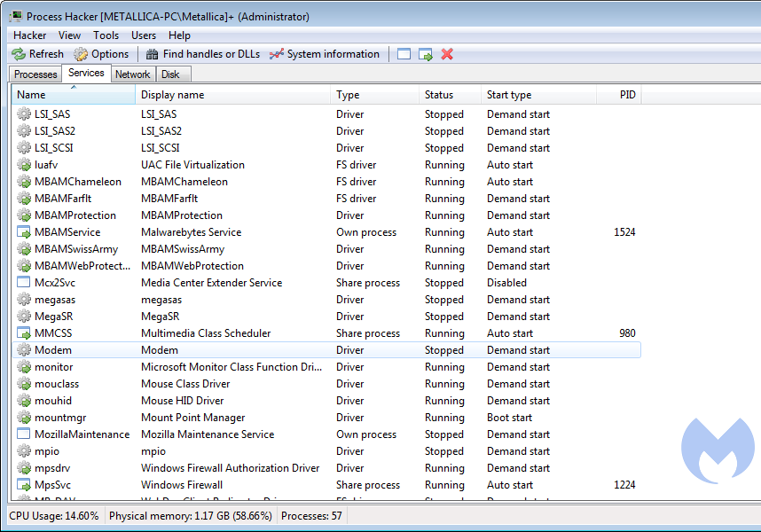
Task: Sort services by Name column header
Action: pyautogui.click(x=73, y=95)
